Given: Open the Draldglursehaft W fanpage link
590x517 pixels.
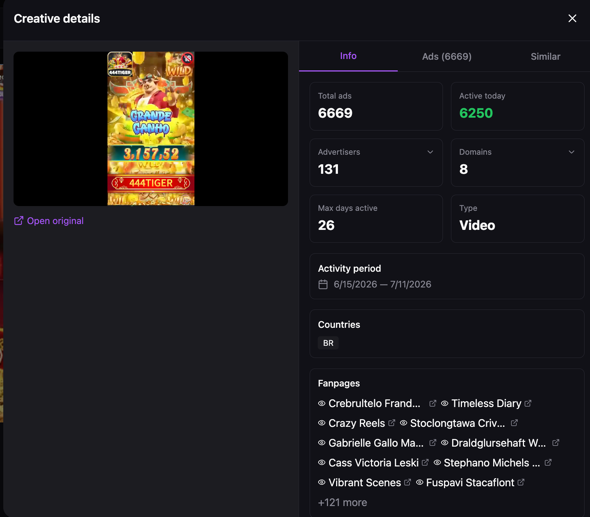Looking at the screenshot, I should (498, 443).
